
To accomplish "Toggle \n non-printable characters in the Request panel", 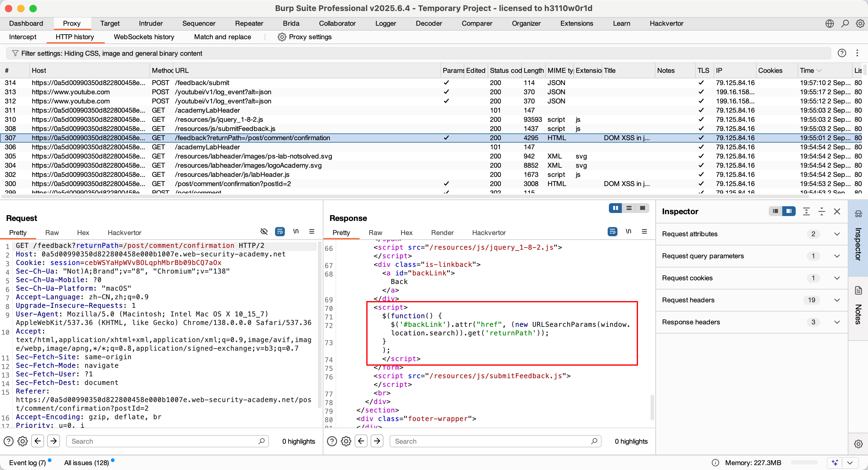I will click(296, 232).
